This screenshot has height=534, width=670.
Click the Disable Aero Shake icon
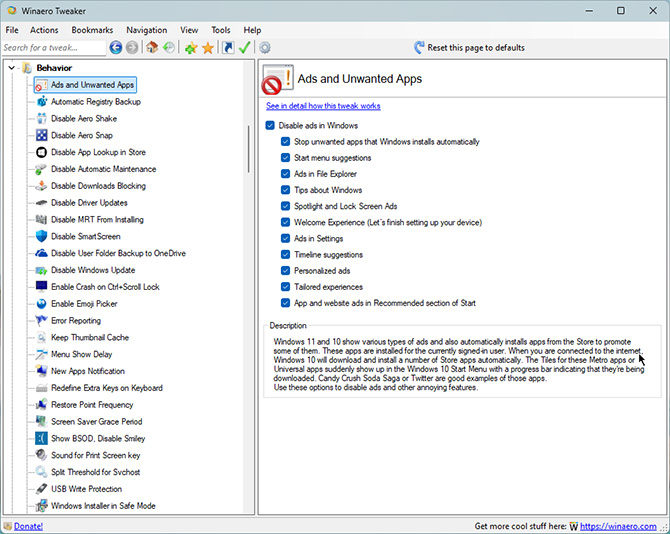(x=41, y=118)
